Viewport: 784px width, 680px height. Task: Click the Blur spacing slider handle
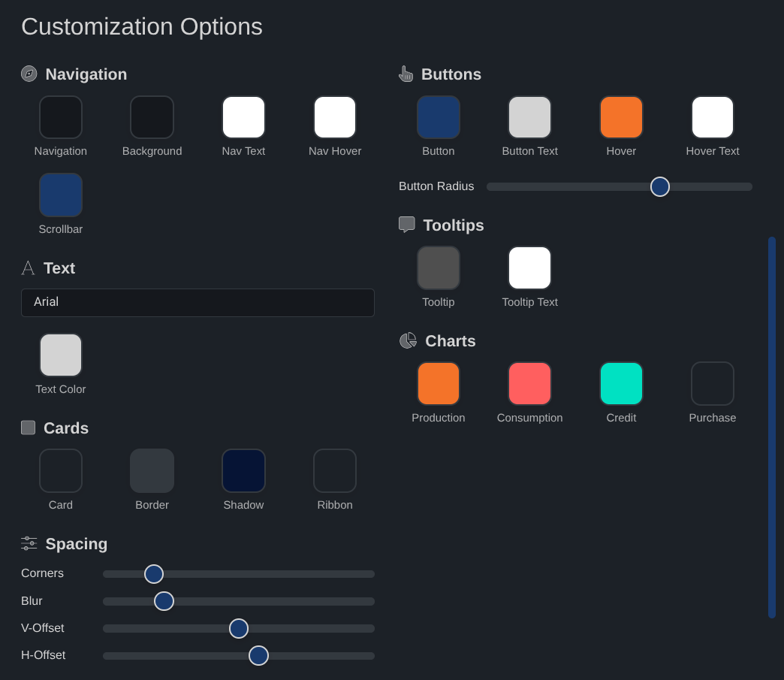pos(164,600)
